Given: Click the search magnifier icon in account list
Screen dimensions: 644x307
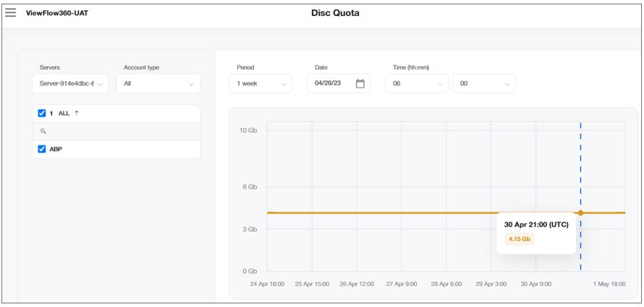Looking at the screenshot, I should (x=43, y=131).
